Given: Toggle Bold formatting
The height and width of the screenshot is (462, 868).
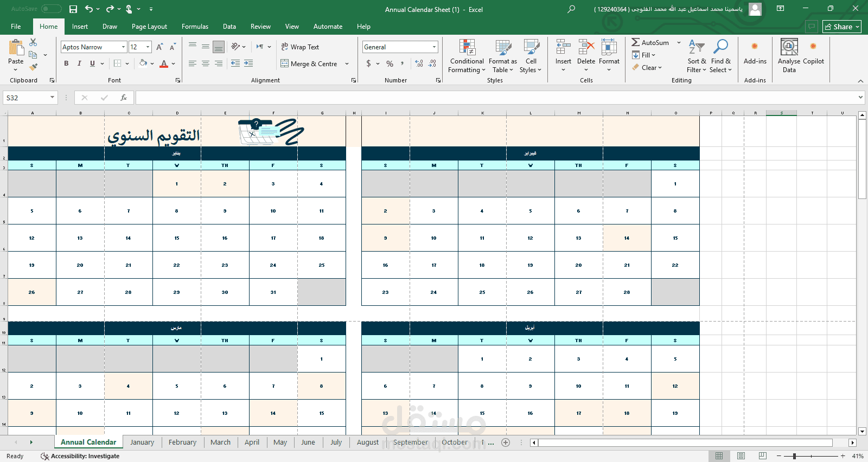Looking at the screenshot, I should click(66, 63).
